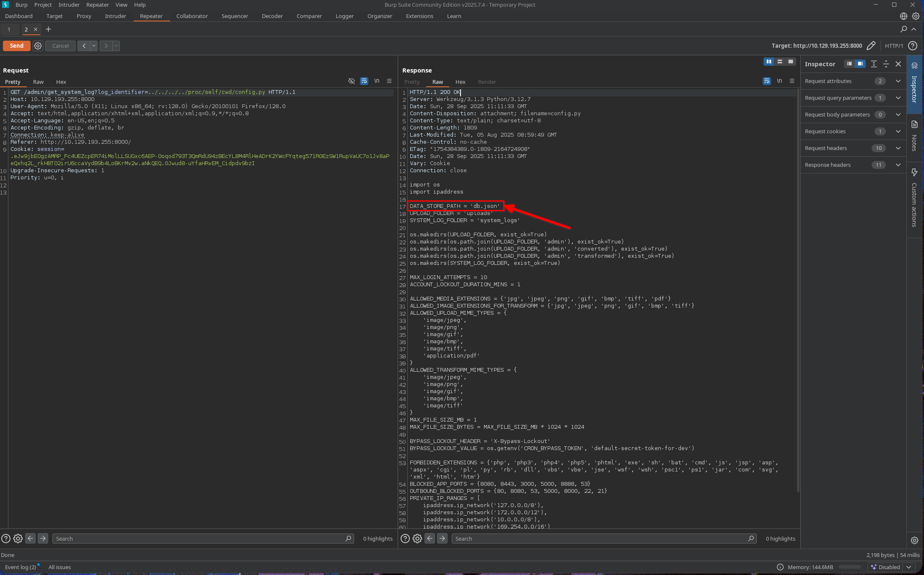The image size is (924, 575).
Task: Click the Burp settings gear top right
Action: (916, 16)
